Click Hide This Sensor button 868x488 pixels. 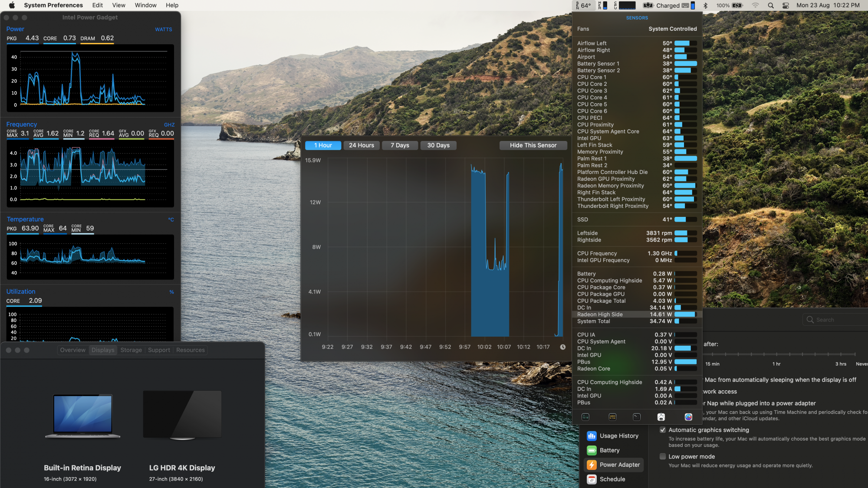[x=533, y=145]
